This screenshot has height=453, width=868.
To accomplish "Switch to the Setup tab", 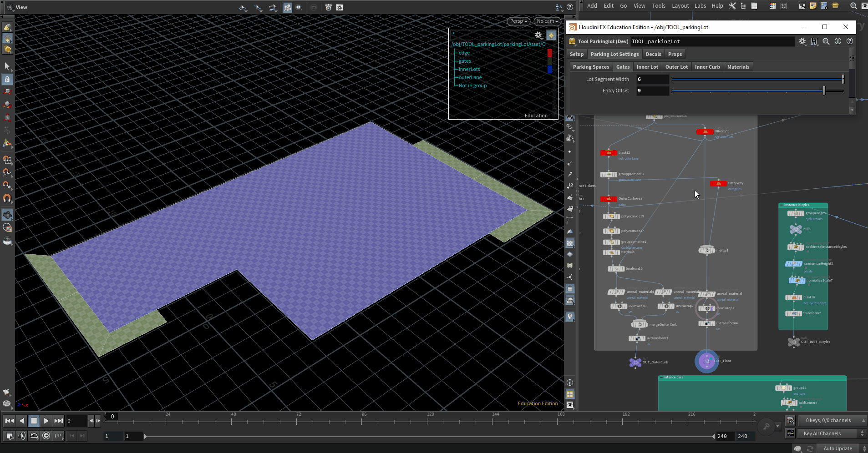I will (x=577, y=54).
